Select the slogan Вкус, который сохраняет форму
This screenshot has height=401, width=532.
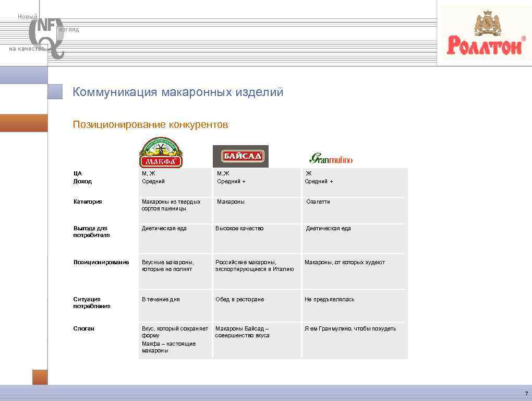click(175, 332)
